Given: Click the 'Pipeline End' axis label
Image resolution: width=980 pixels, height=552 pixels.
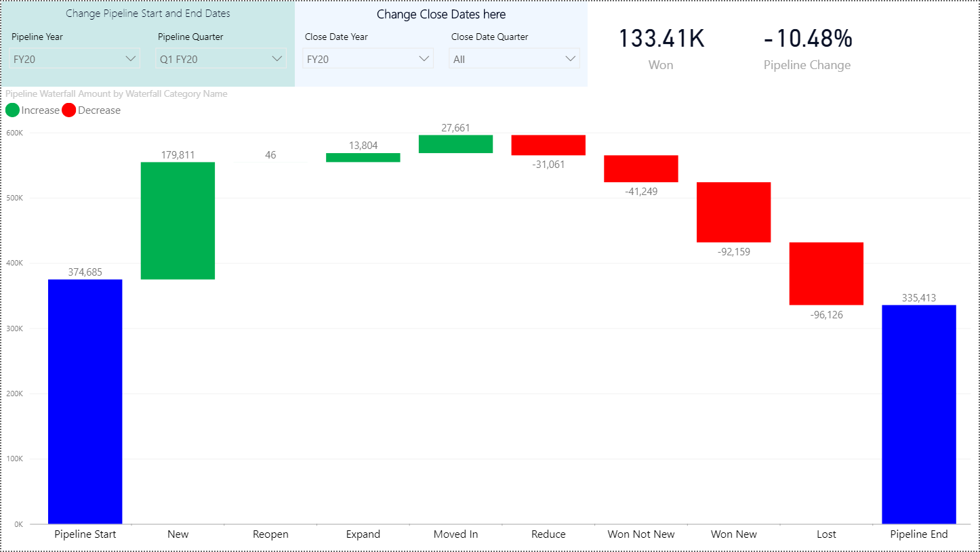Looking at the screenshot, I should click(919, 534).
